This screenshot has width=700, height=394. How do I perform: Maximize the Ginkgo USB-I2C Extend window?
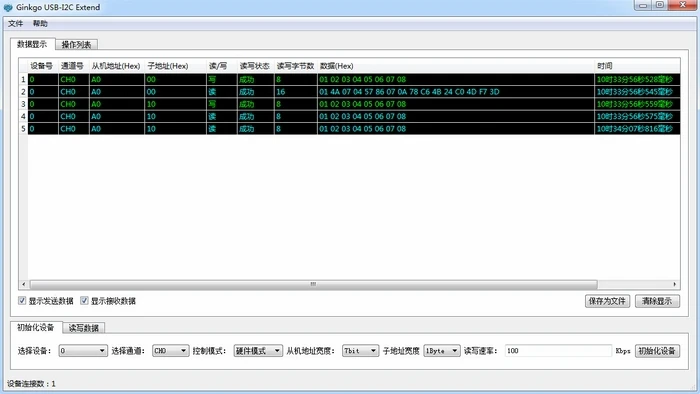[x=660, y=5]
